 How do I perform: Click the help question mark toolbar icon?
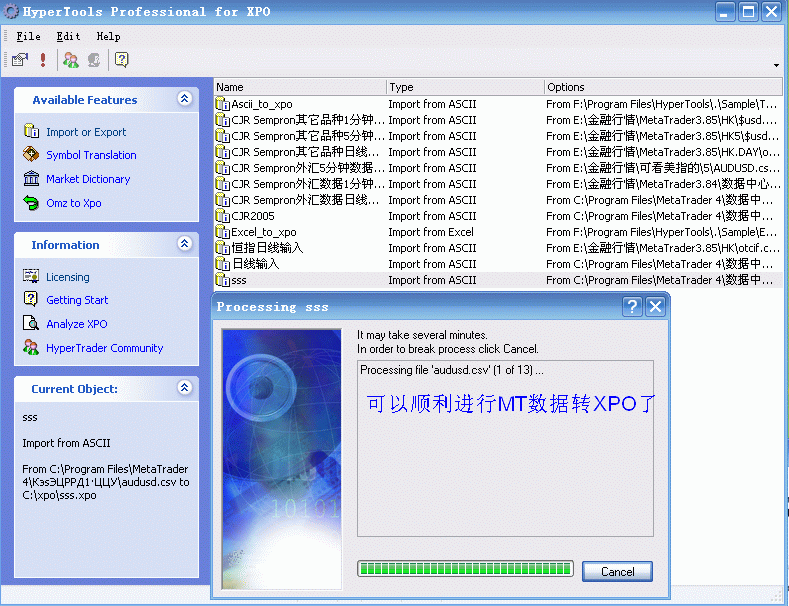coord(121,60)
